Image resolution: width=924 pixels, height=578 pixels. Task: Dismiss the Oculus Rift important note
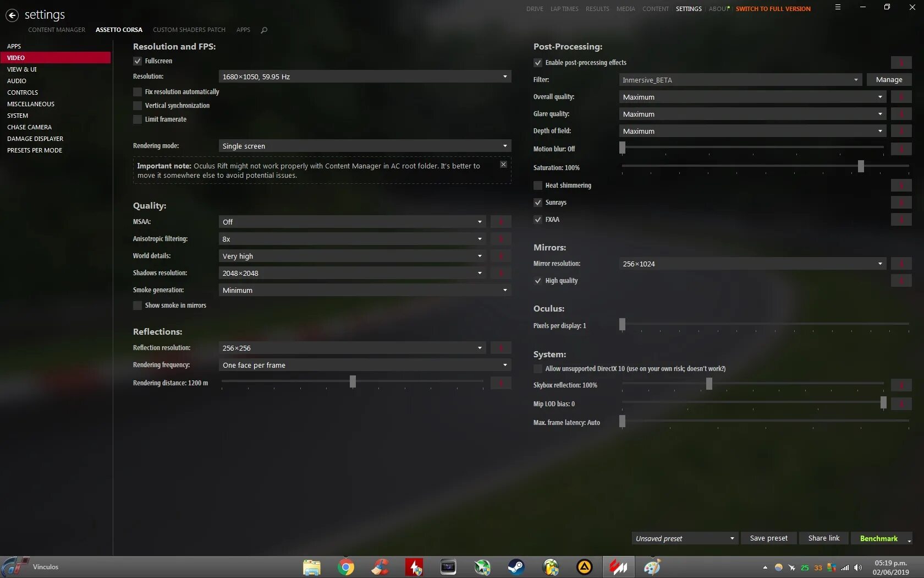503,165
